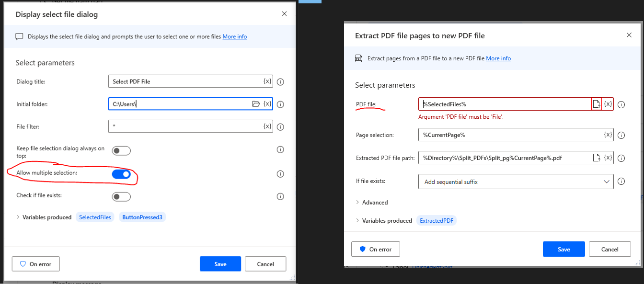644x284 pixels.
Task: Insert variable in Page selection field
Action: [608, 135]
